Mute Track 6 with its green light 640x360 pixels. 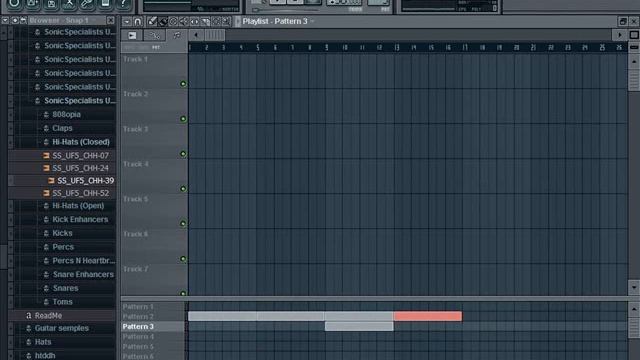point(183,259)
